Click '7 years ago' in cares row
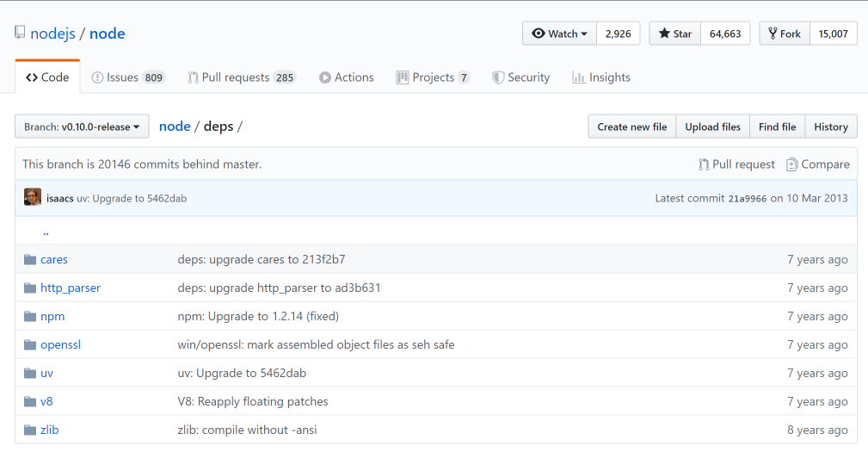 817,259
